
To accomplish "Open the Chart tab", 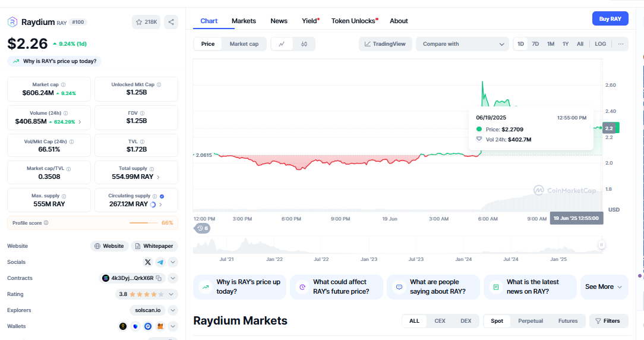I will (x=209, y=21).
